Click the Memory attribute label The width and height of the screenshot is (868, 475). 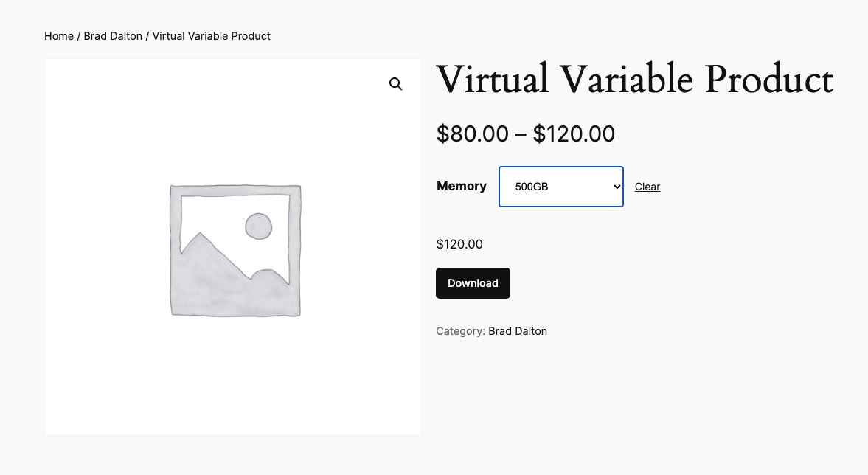coord(462,186)
